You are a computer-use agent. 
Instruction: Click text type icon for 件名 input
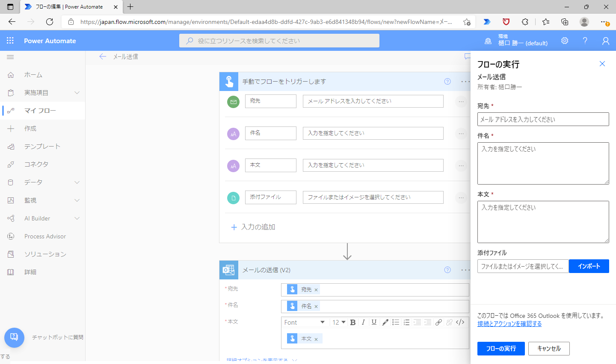click(x=233, y=134)
